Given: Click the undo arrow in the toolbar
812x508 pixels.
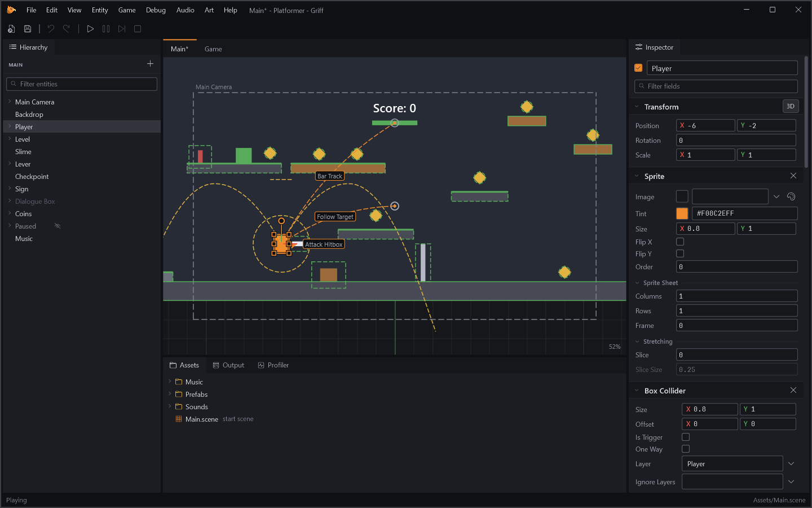Looking at the screenshot, I should (x=51, y=29).
